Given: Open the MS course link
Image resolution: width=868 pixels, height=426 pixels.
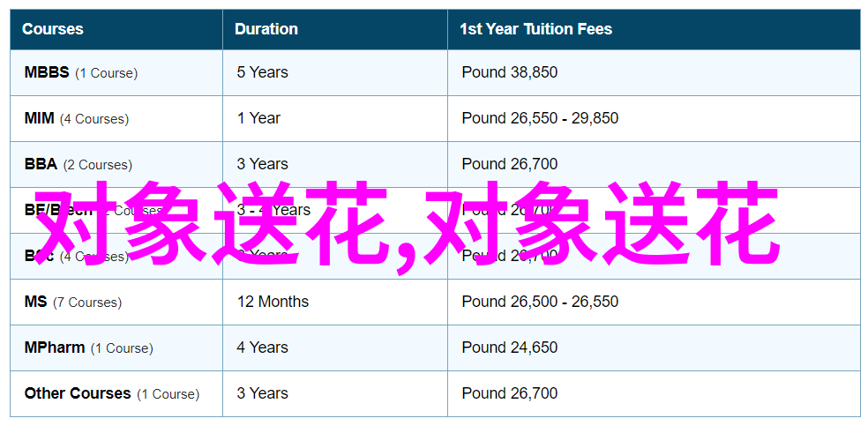Looking at the screenshot, I should [35, 302].
